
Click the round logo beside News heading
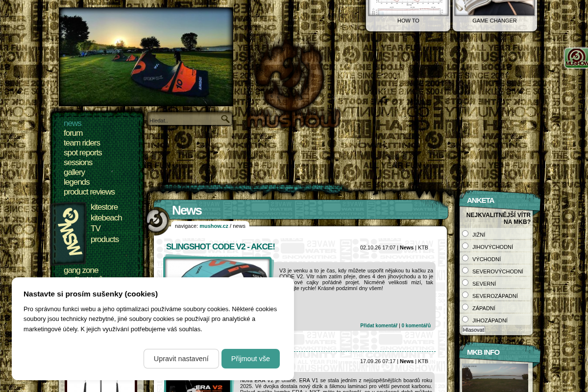point(158,221)
